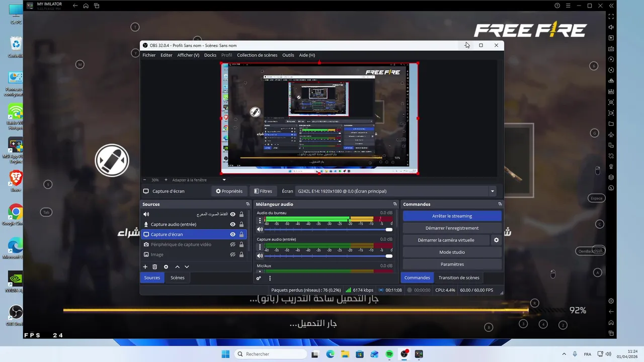Click Démarrer l'enregistrement button

pyautogui.click(x=452, y=228)
